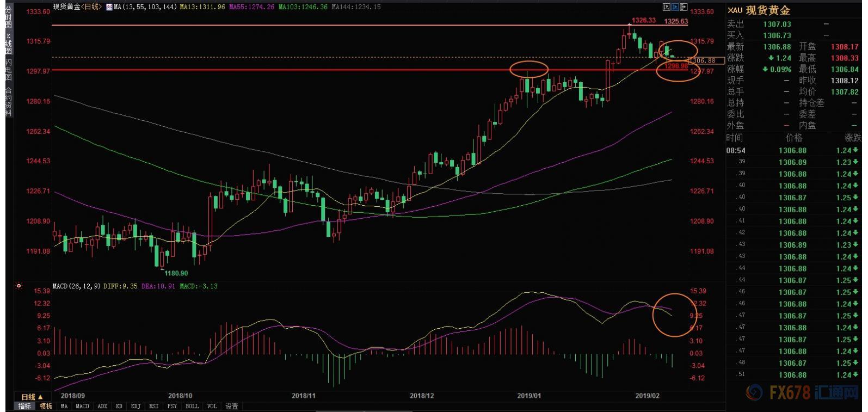Click the MACD(26,12,9) label
The image size is (868, 412).
(76, 286)
